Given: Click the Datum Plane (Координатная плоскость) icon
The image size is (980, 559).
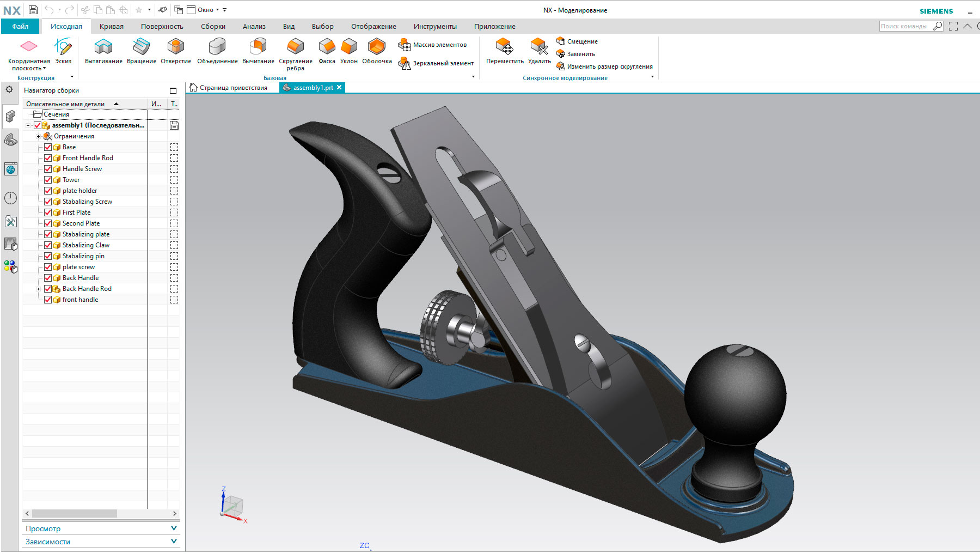Looking at the screenshot, I should [29, 46].
